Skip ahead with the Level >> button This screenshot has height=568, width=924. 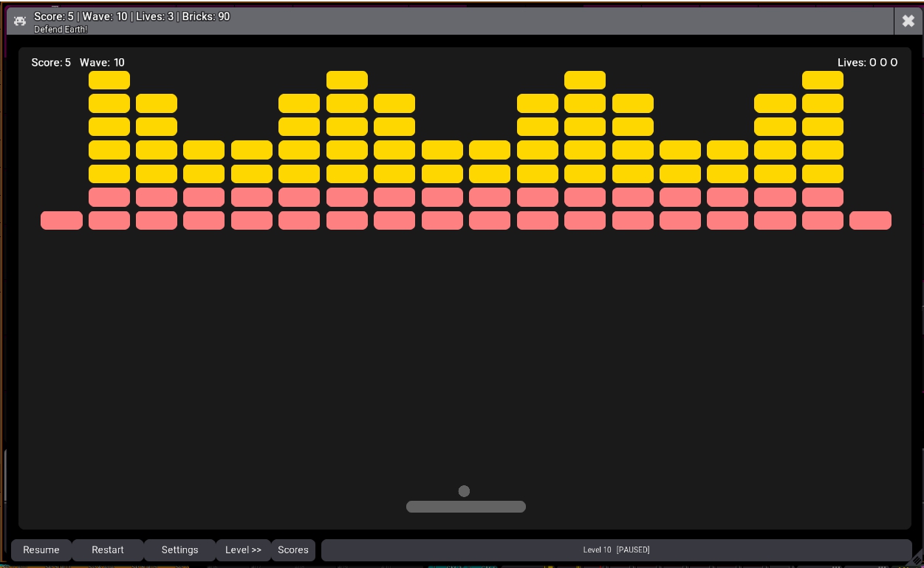point(243,550)
